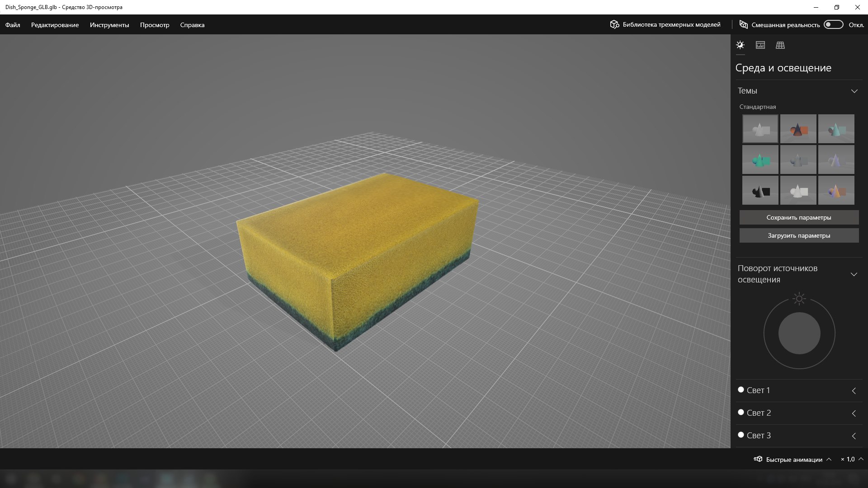Open Библиотека трехмерных моделей
868x488 pixels.
tap(665, 24)
